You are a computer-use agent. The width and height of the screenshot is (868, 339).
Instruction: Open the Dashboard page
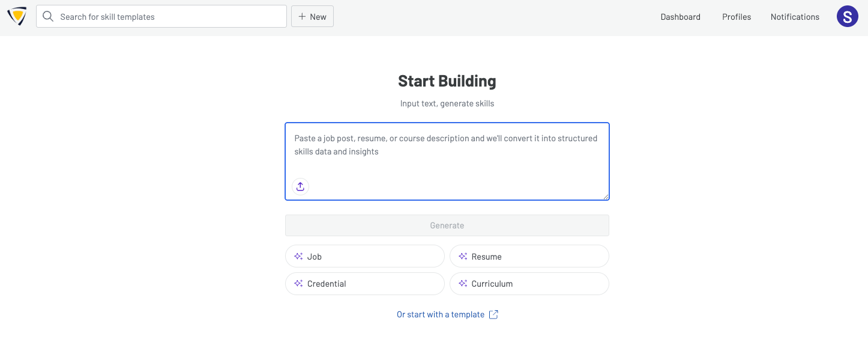680,17
